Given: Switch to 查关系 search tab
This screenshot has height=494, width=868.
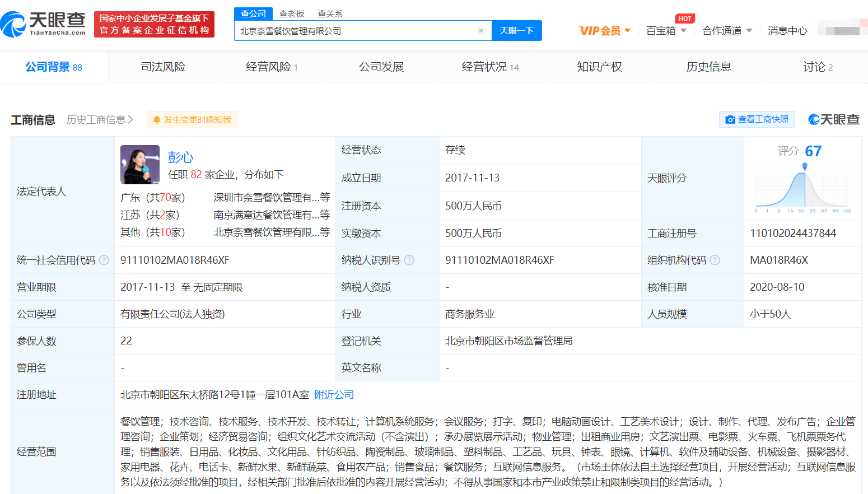Looking at the screenshot, I should click(330, 14).
